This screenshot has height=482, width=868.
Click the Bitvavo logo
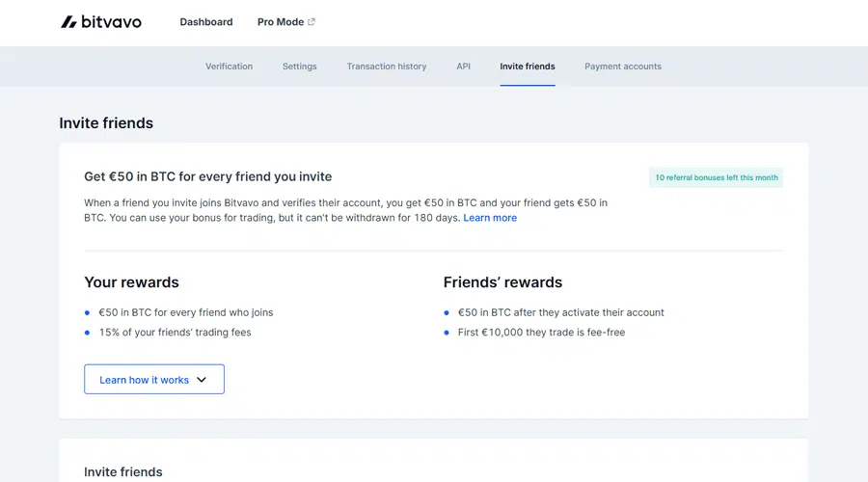tap(100, 22)
